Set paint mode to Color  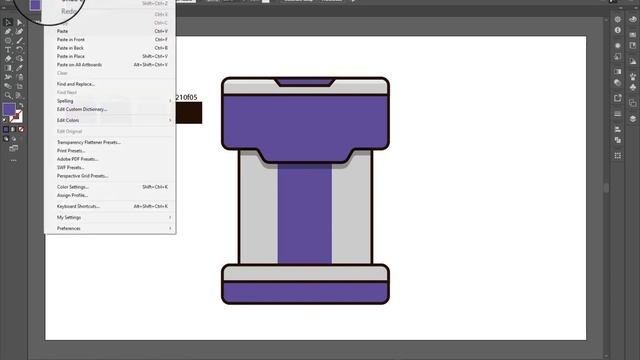tap(6, 129)
